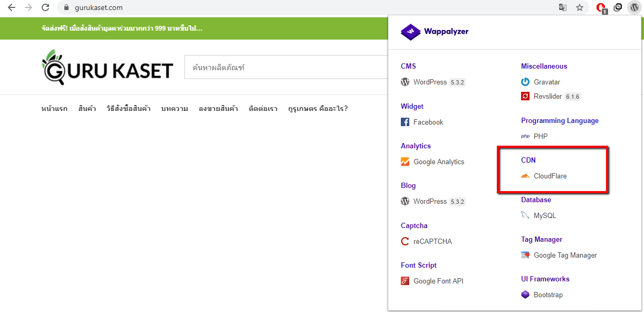
Task: Open the Google Analytics text link
Action: coord(439,162)
